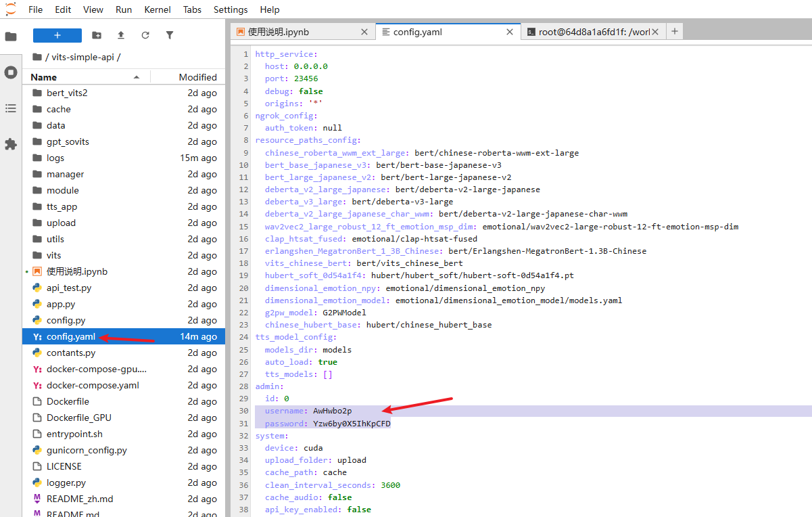This screenshot has height=517, width=812.
Task: Select the README_zh.md file
Action: coord(124,499)
